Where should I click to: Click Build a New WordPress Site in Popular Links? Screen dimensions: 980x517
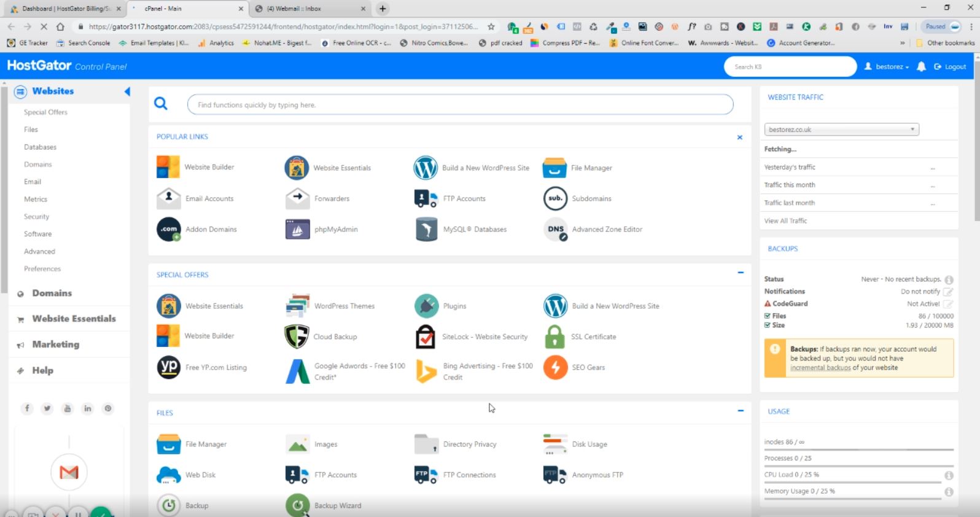pyautogui.click(x=472, y=168)
